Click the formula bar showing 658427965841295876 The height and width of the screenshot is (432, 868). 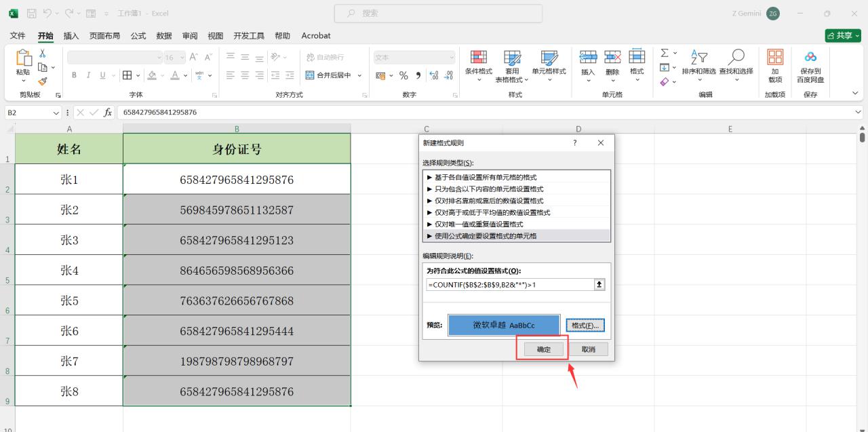coord(485,113)
